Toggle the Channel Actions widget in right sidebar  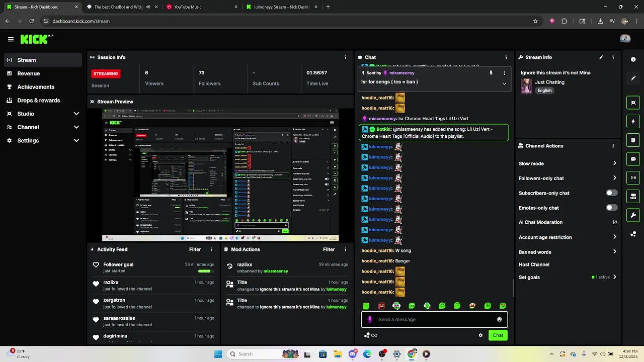633,197
